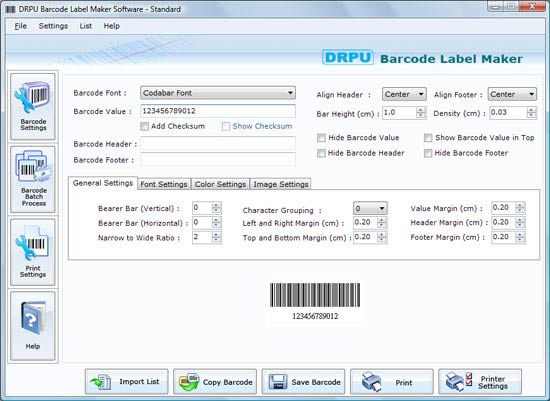Screen dimensions: 550x401
Task: Enable the Add Checksum checkbox
Action: click(144, 126)
